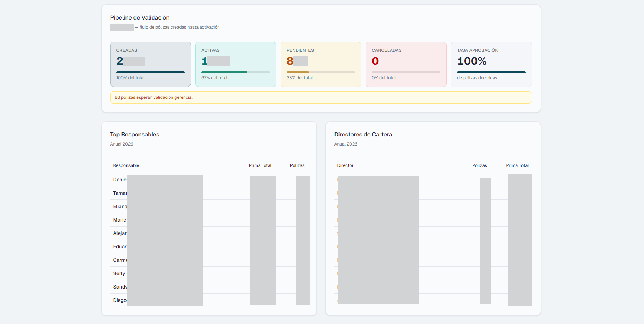The height and width of the screenshot is (324, 644).
Task: Click the Pendientes 33% progress bar
Action: [321, 72]
